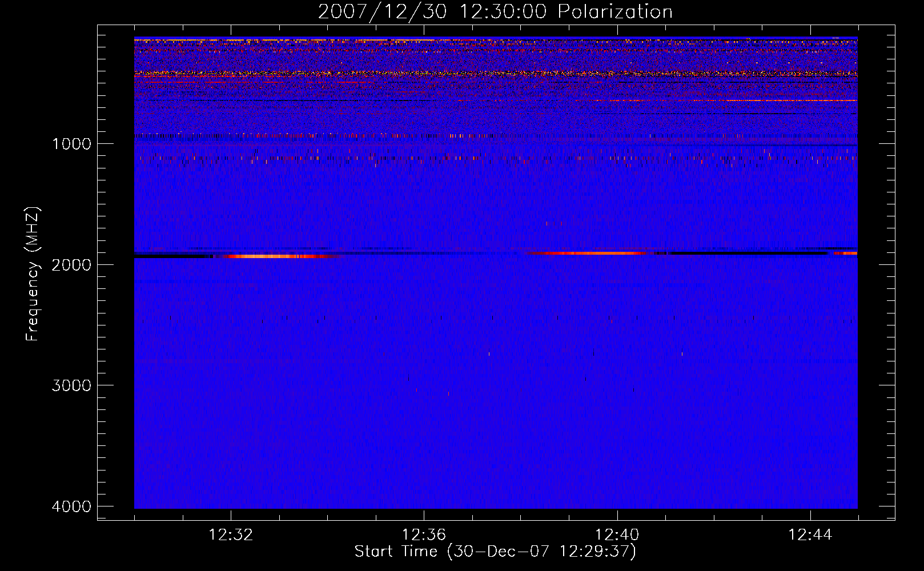Select the 4000 frequency tick label

tap(71, 506)
